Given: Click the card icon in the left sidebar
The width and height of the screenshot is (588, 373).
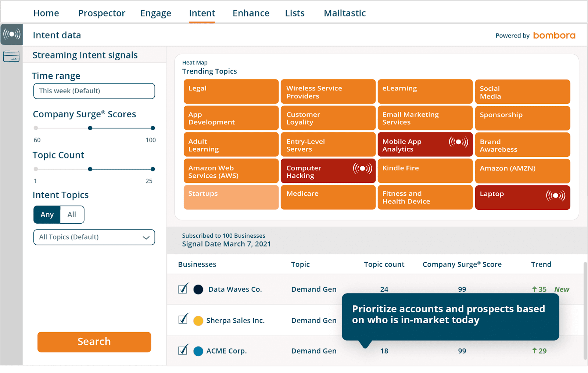Looking at the screenshot, I should pyautogui.click(x=11, y=56).
